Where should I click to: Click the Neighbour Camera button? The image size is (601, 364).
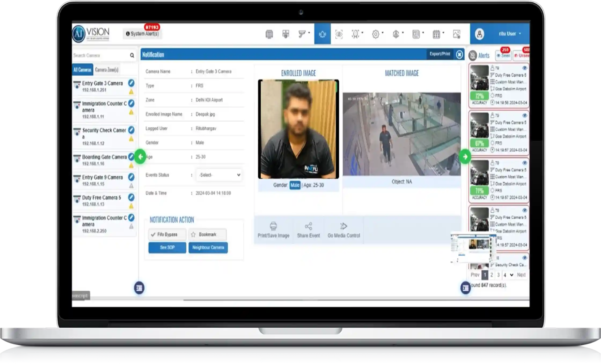[x=208, y=247]
